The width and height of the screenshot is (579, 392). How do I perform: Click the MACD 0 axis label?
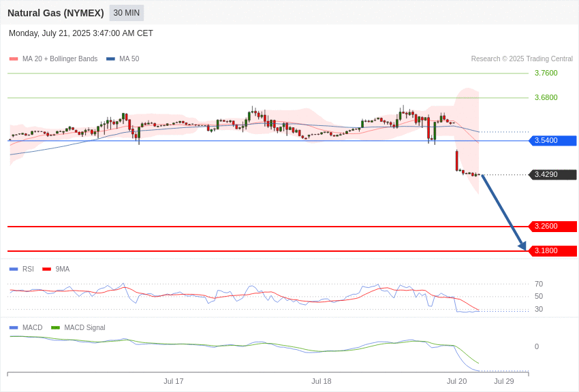537,346
